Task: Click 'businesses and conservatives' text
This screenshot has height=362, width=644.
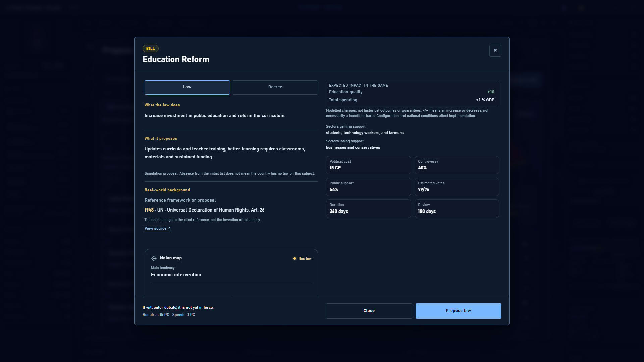Action: click(353, 147)
